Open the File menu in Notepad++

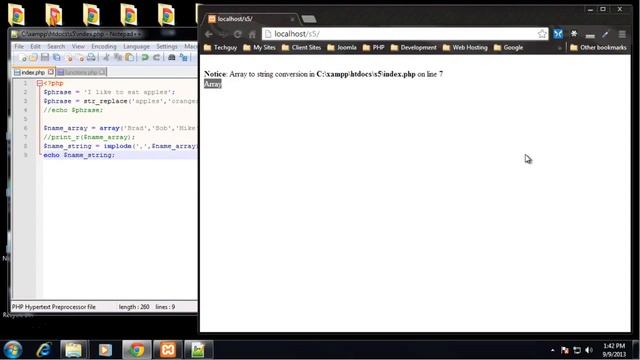19,47
